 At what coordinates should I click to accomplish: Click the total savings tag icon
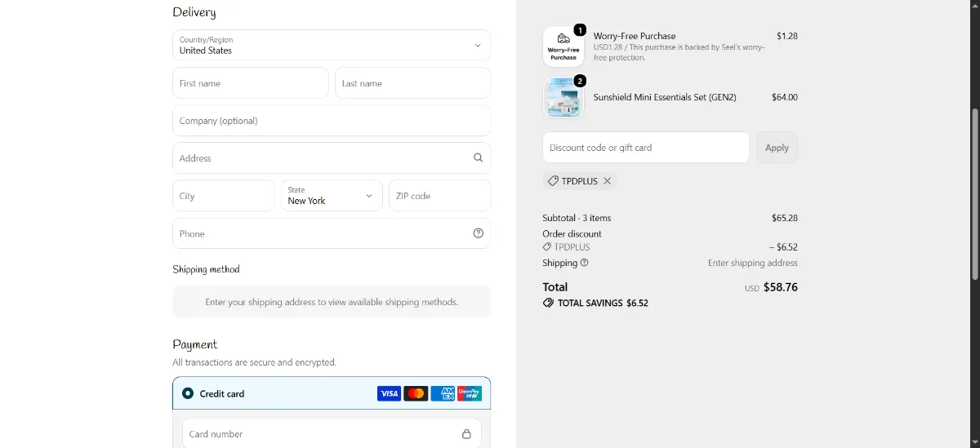548,303
